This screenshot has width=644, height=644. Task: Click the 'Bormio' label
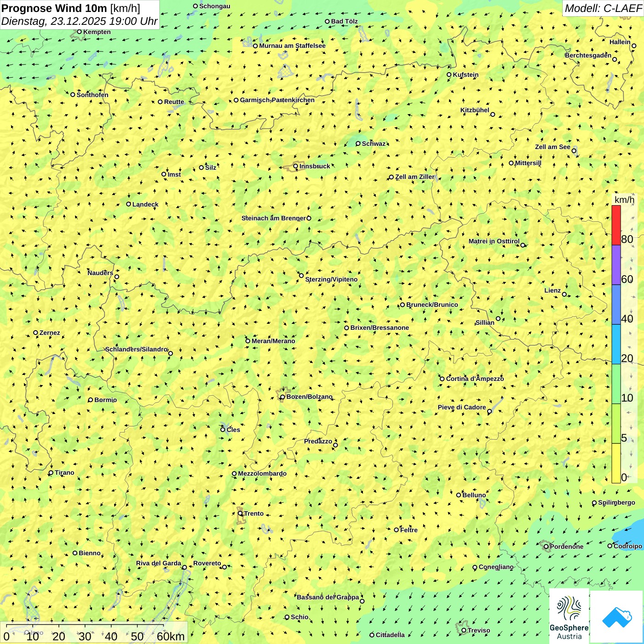point(105,400)
